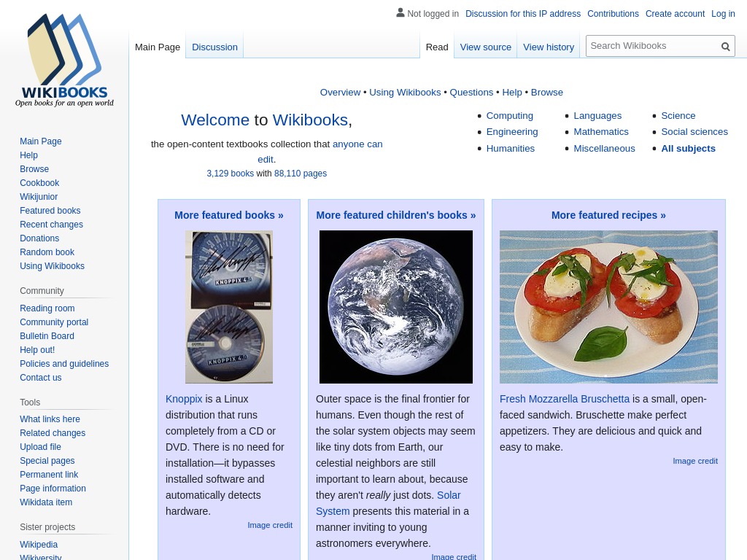Open Donations in the sidebar
Screen dimensions: 747x560
(39, 238)
